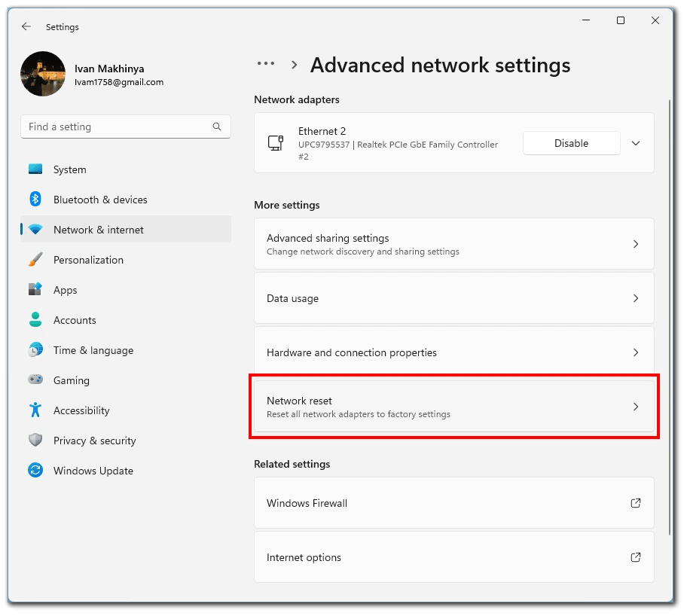Select the Windows Update icon

[x=35, y=471]
